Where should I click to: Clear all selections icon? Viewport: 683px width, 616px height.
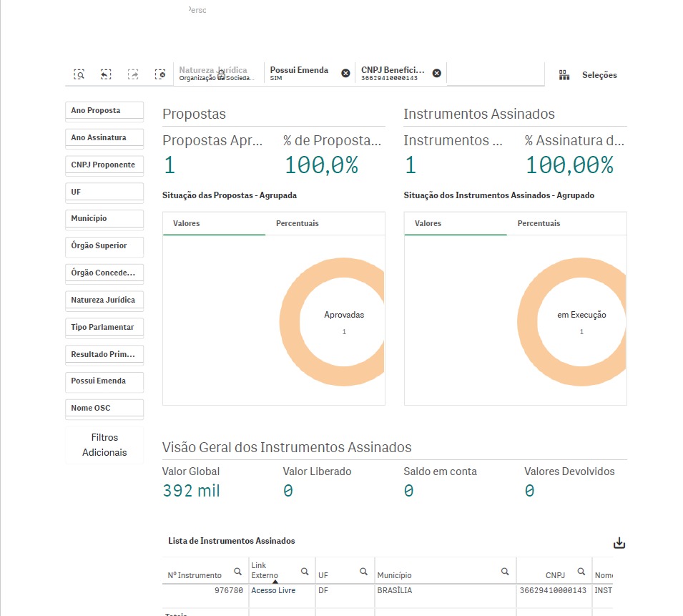[160, 74]
